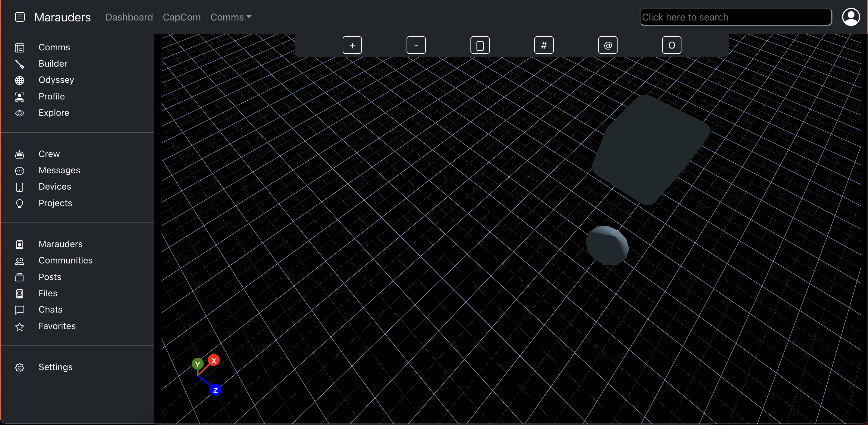Click the minus button in viewport toolbar

[416, 45]
